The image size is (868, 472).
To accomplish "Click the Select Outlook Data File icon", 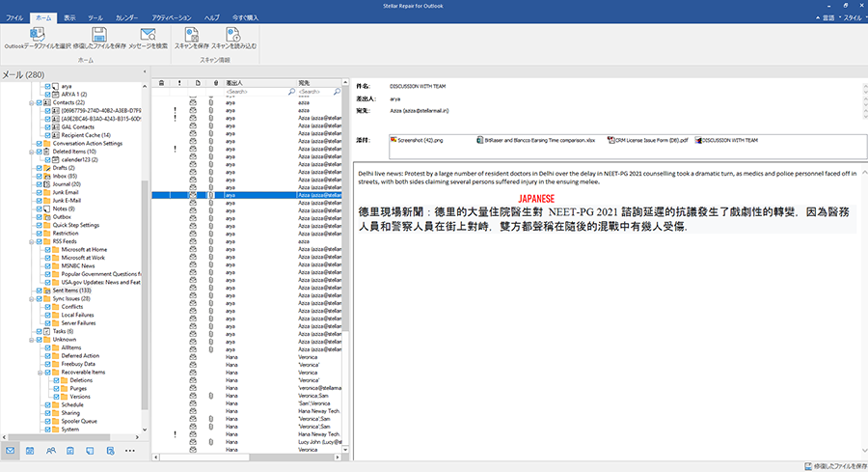I will tap(37, 35).
